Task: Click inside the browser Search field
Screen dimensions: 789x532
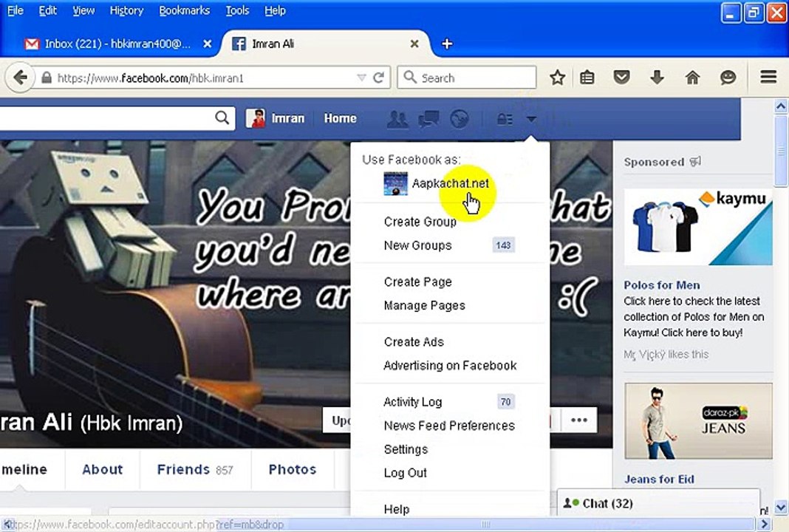Action: (x=467, y=78)
